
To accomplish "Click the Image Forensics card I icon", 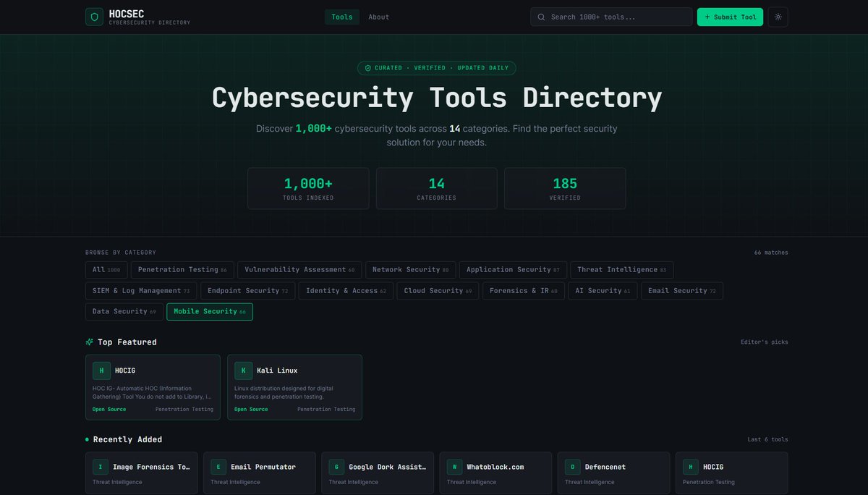I will pyautogui.click(x=101, y=467).
